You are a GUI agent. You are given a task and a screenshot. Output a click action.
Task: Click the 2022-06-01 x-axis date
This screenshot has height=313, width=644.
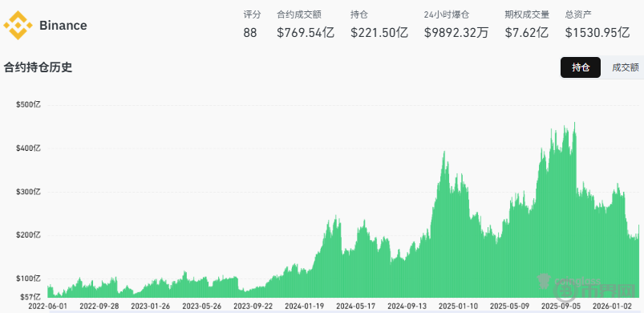click(48, 306)
